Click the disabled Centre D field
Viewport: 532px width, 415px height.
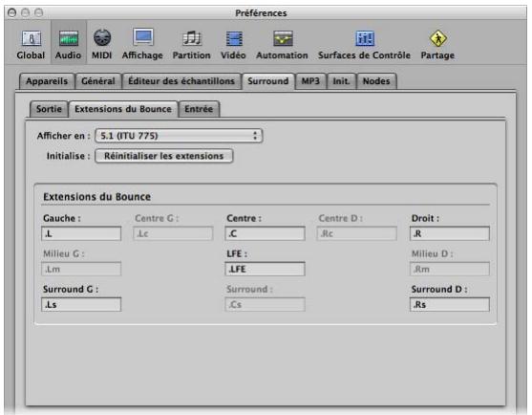click(357, 233)
